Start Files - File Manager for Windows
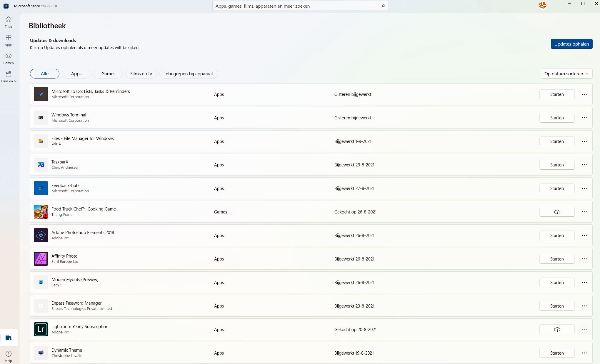Image resolution: width=600 pixels, height=364 pixels. (557, 141)
